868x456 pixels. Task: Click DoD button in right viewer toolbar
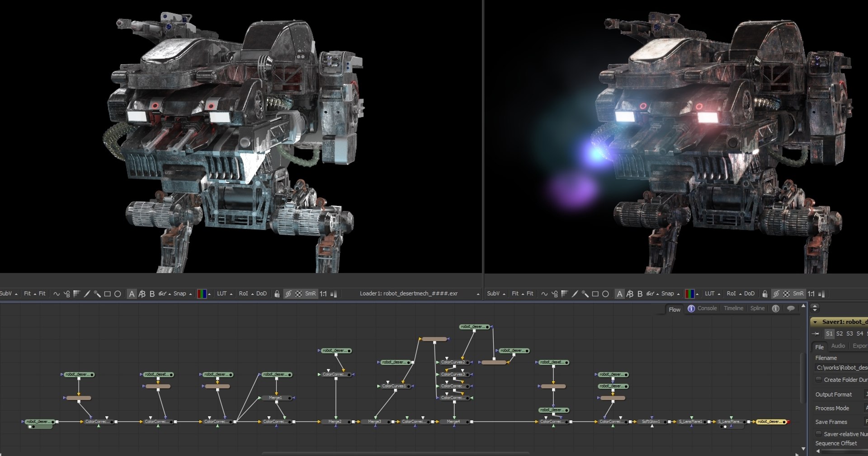click(749, 294)
